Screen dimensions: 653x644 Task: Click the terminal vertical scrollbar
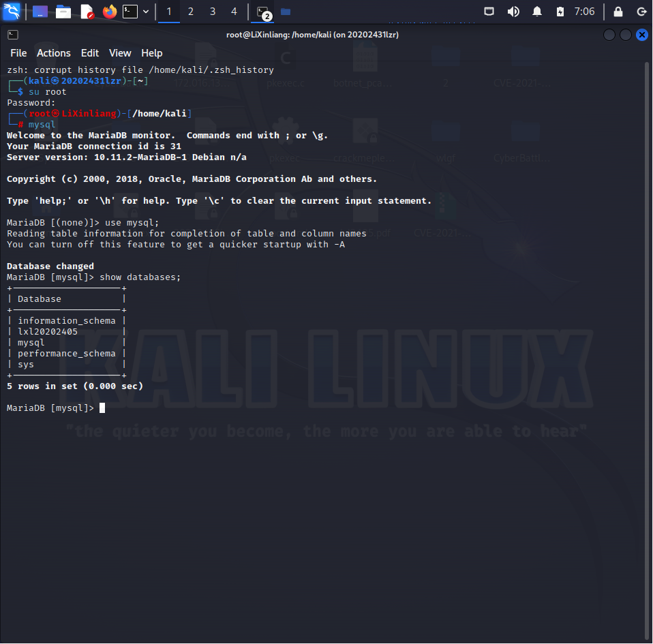pos(647,351)
